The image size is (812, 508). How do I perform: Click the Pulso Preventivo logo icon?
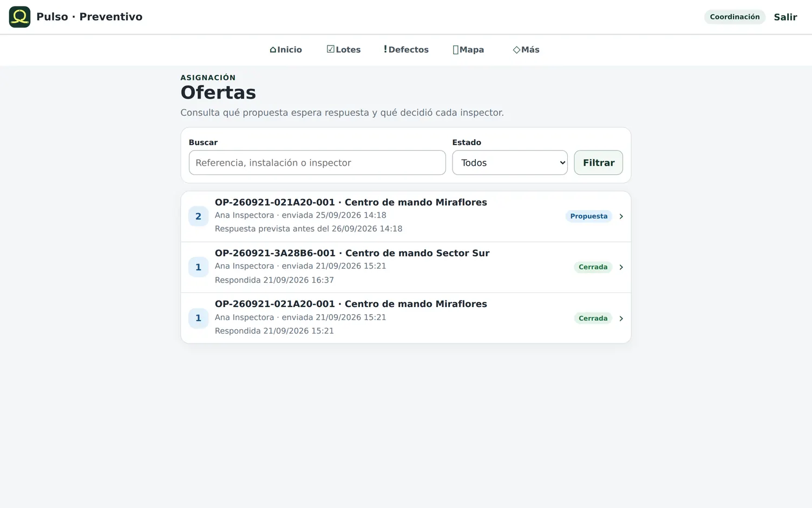(x=19, y=17)
